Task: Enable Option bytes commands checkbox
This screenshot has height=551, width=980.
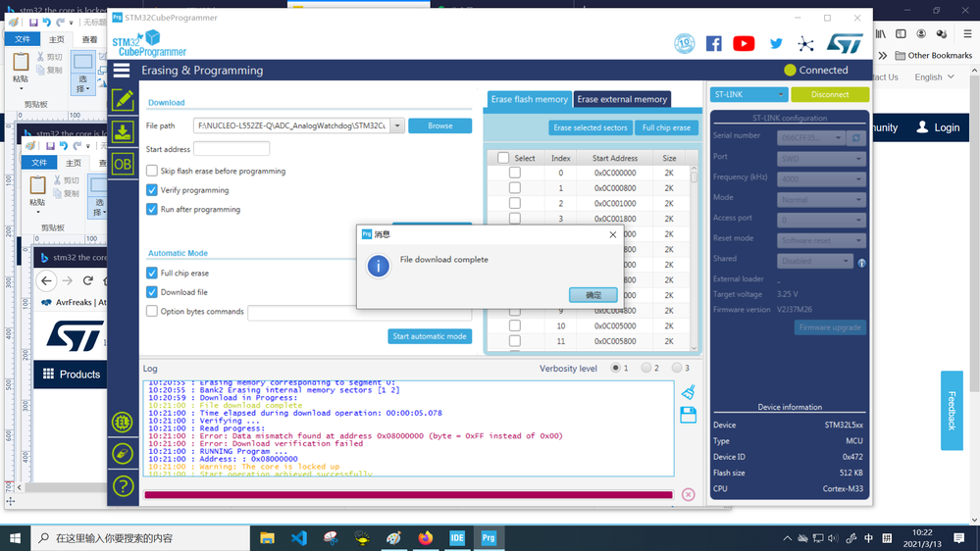Action: pos(152,311)
